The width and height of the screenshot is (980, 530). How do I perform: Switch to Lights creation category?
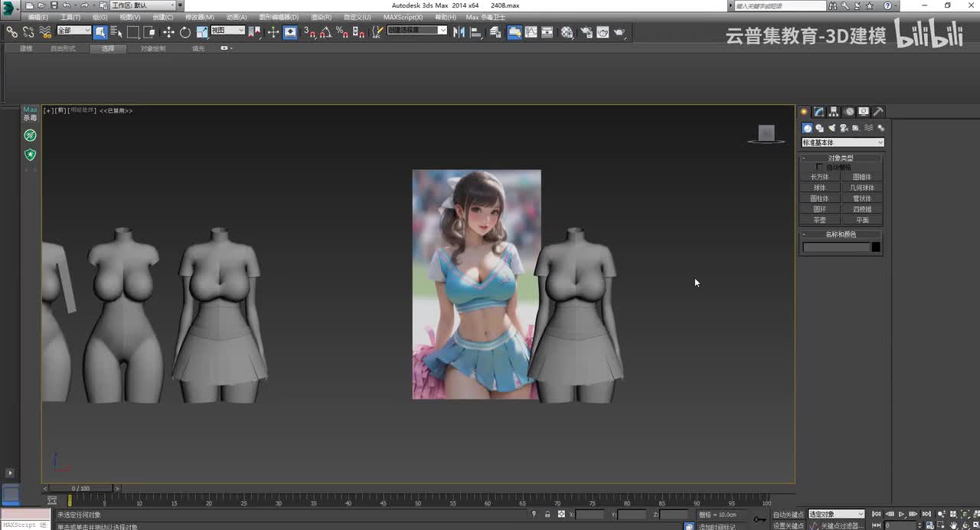click(x=831, y=128)
